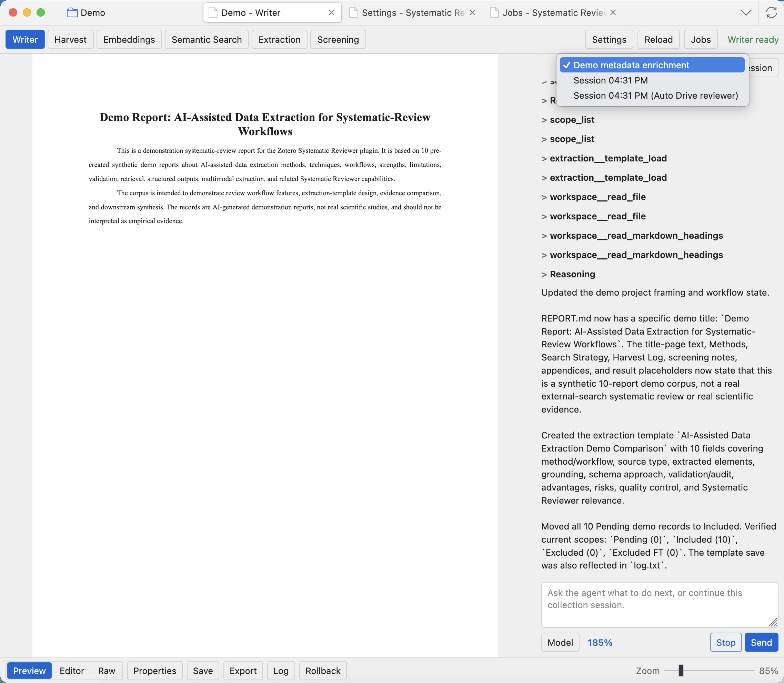
Task: Click the Writer ready status text
Action: click(753, 40)
